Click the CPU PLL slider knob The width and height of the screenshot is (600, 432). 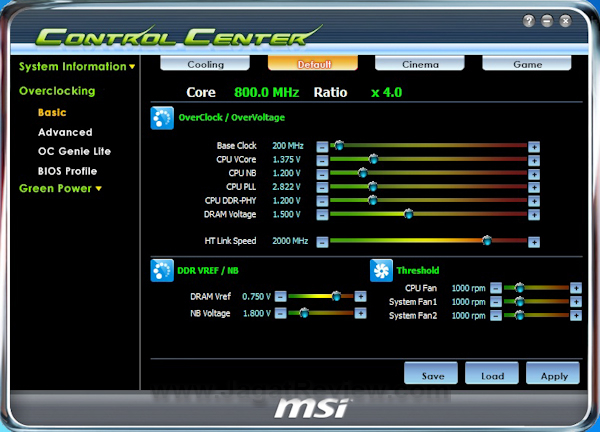point(373,186)
